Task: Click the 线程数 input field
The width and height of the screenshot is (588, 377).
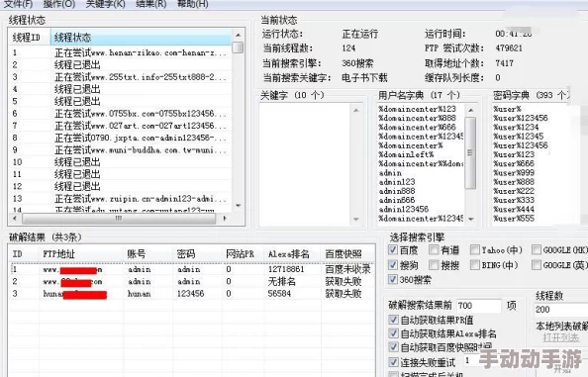Action: (x=560, y=310)
